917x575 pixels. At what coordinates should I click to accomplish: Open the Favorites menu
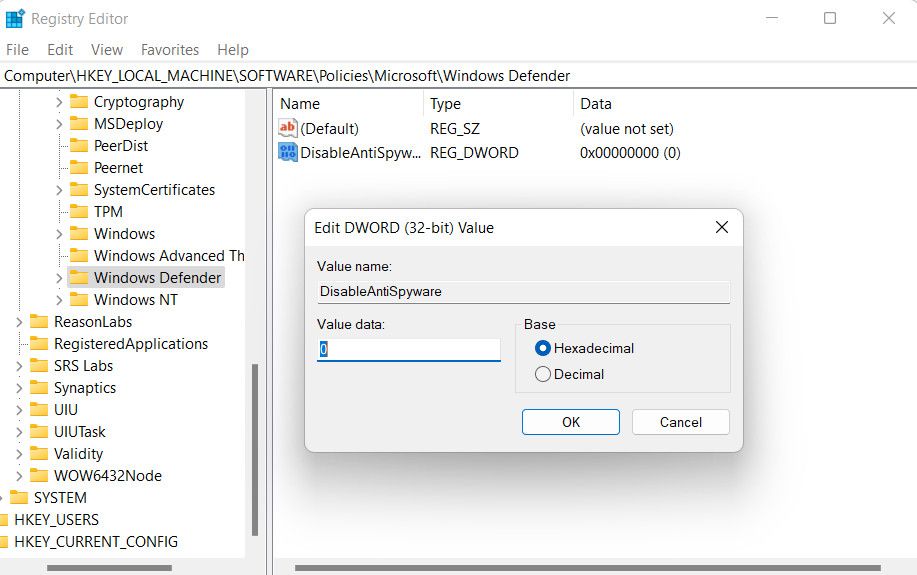tap(170, 50)
